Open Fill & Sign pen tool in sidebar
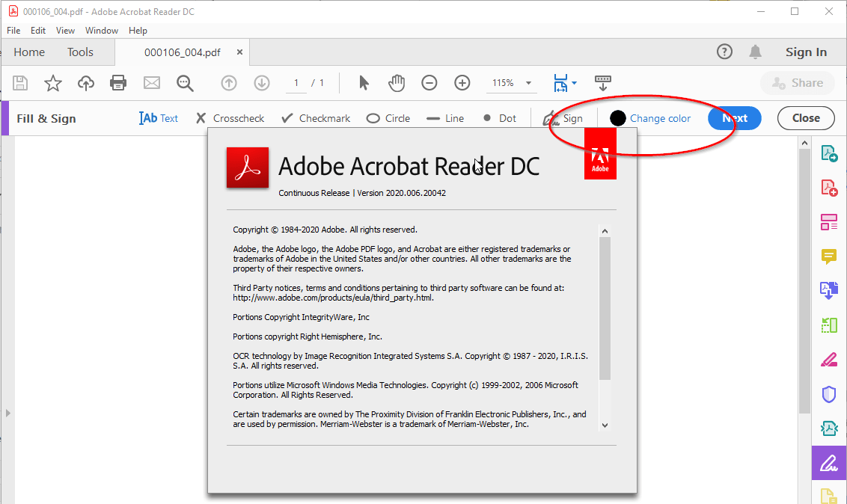This screenshot has height=504, width=847. (829, 463)
